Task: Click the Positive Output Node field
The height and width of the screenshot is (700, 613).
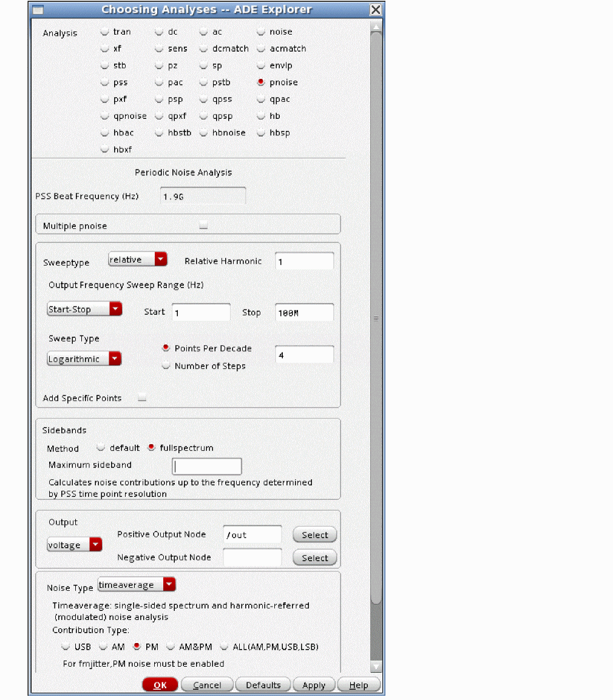Action: point(252,534)
